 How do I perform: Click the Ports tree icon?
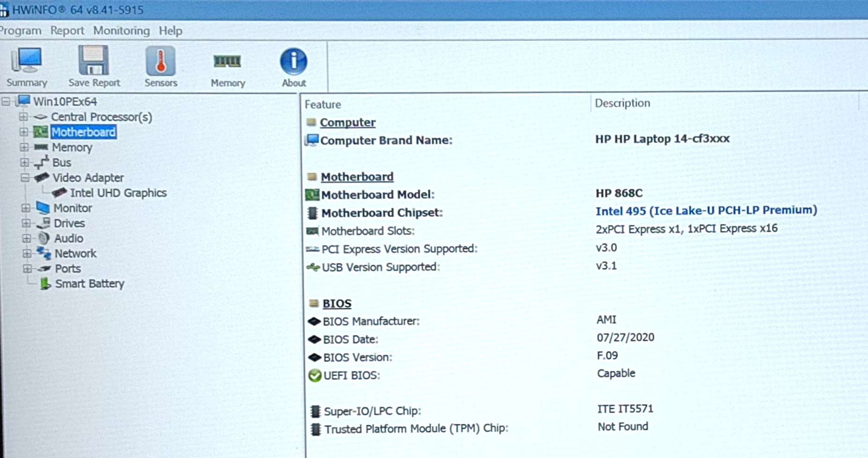click(44, 268)
